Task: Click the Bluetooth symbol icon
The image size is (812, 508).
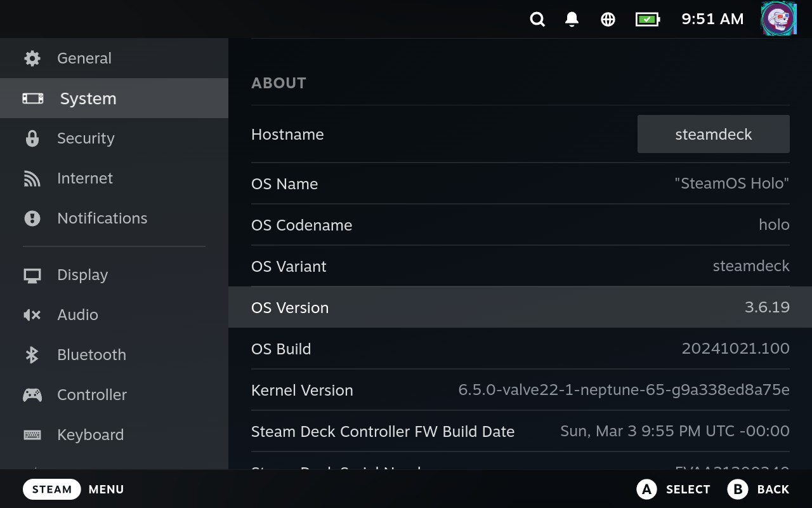Action: coord(32,355)
